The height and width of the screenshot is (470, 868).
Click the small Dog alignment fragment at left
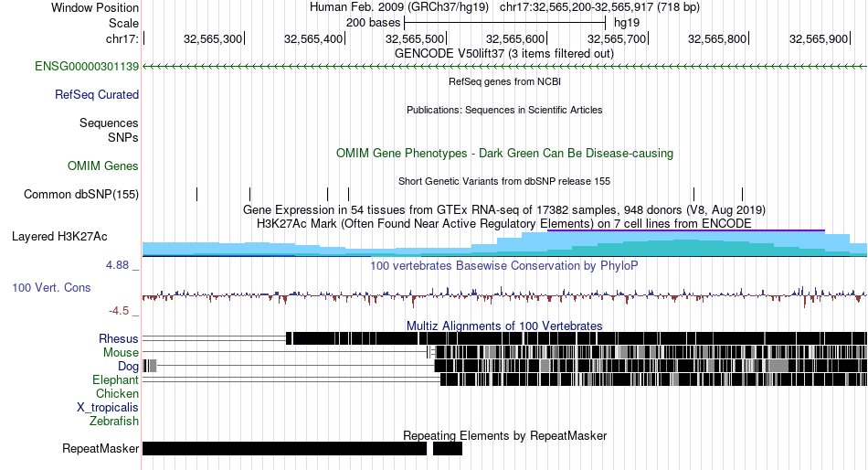(x=150, y=366)
